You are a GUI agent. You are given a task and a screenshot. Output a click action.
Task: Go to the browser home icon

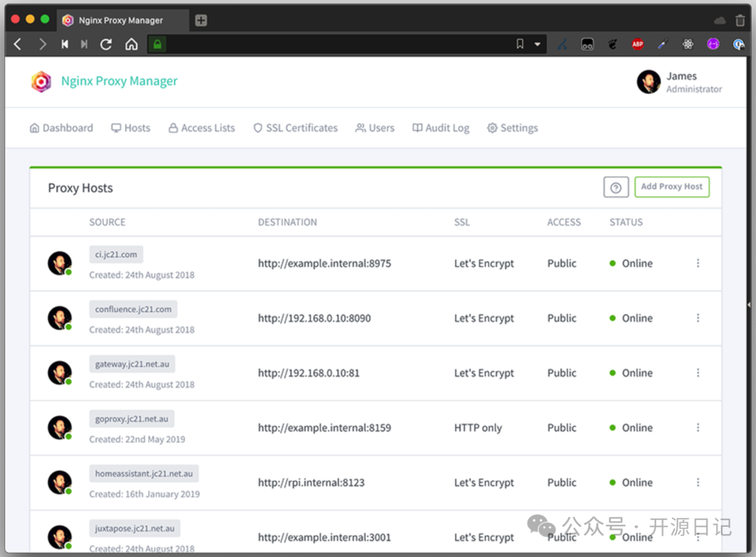[x=131, y=44]
